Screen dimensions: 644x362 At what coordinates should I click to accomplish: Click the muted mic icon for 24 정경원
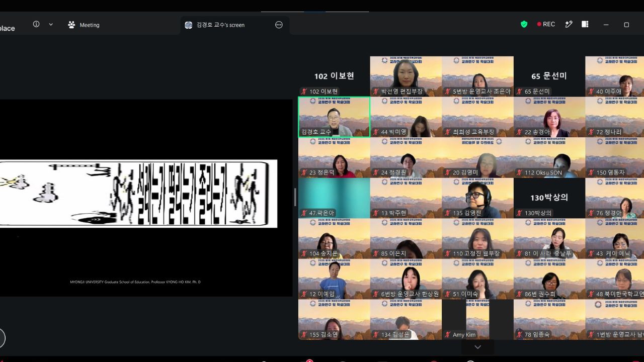tap(376, 172)
